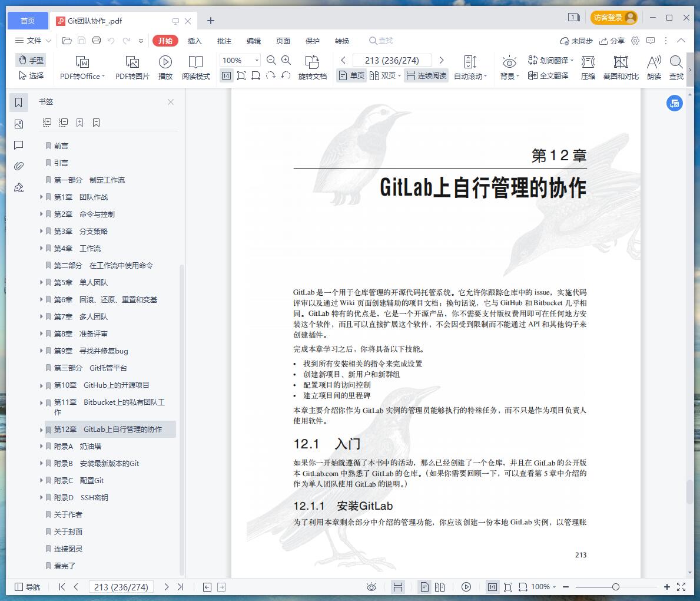
Task: Switch to 双页 two-page view
Action: pos(385,75)
